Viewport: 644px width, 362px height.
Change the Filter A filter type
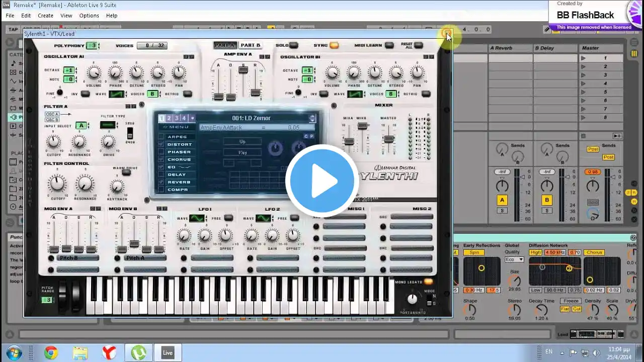108,125
